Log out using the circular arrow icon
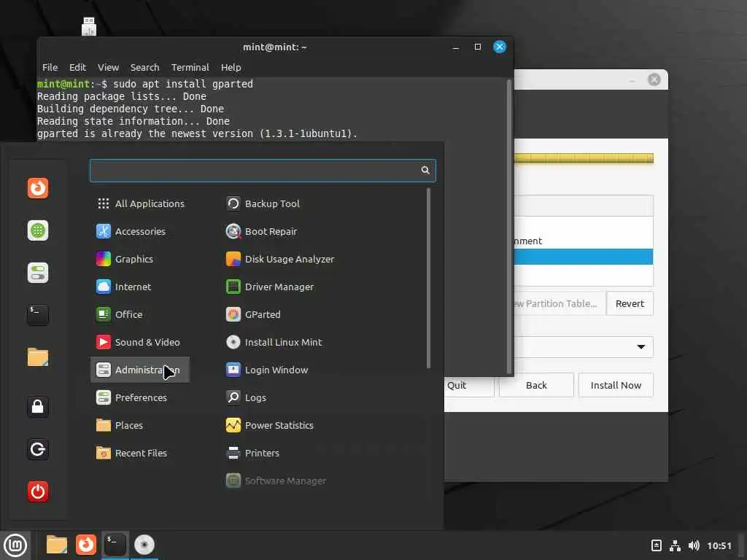 coord(38,449)
